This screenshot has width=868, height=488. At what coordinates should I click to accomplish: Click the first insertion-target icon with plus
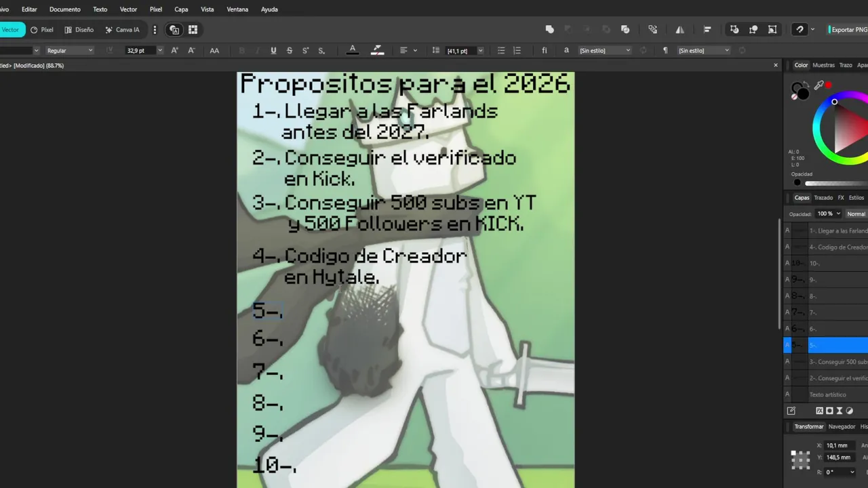pos(734,30)
